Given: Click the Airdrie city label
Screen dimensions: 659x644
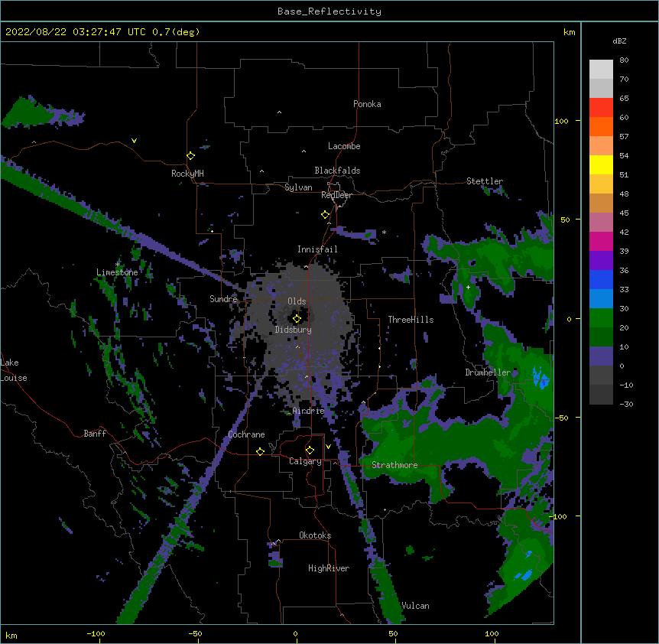Looking at the screenshot, I should pos(309,411).
